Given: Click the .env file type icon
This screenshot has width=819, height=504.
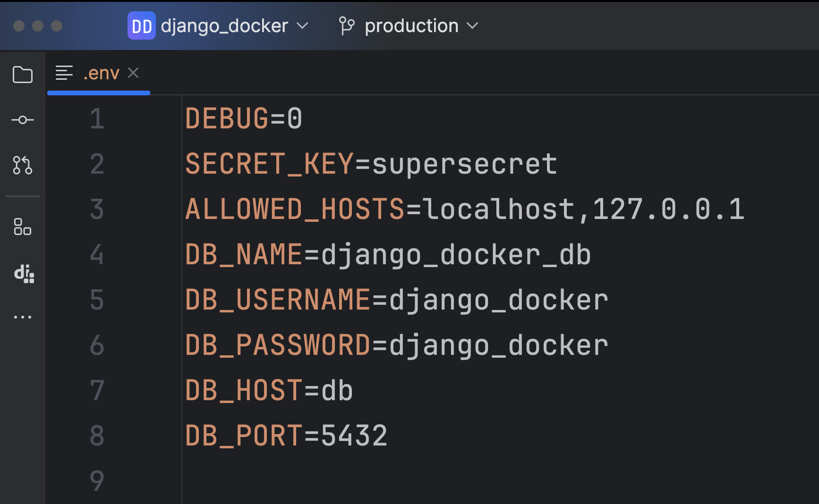Looking at the screenshot, I should [64, 73].
